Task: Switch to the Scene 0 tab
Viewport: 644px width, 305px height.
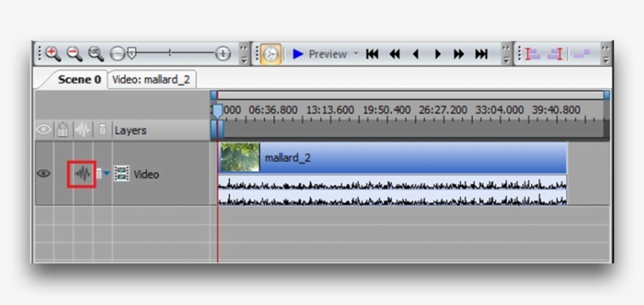Action: point(79,79)
